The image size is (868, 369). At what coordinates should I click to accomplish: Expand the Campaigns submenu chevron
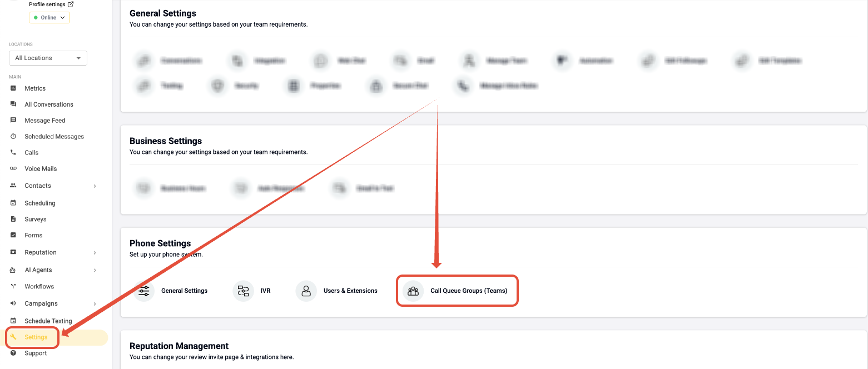click(x=95, y=304)
